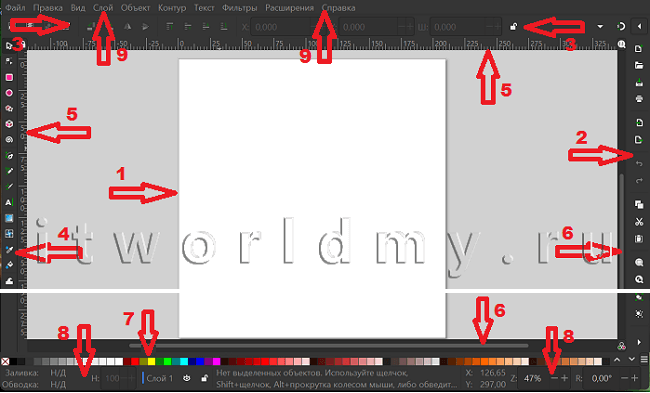This screenshot has height=393, width=650.
Task: Pick the no-paint X swatch
Action: click(5, 361)
